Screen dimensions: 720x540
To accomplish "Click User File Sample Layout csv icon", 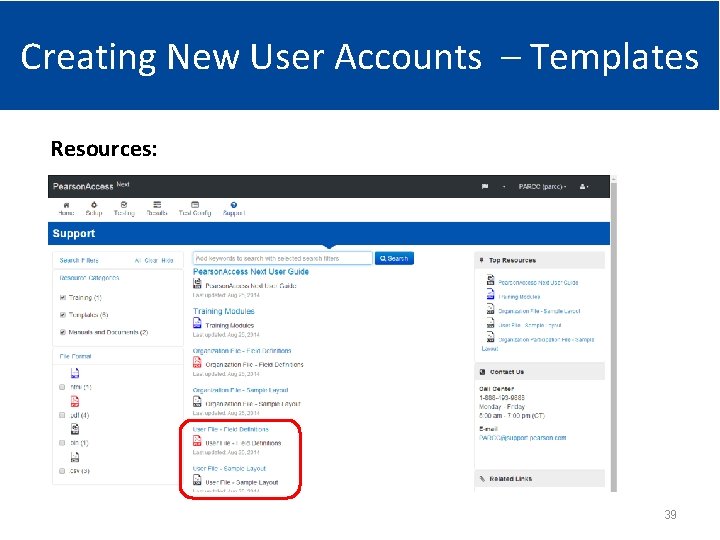I will click(197, 481).
